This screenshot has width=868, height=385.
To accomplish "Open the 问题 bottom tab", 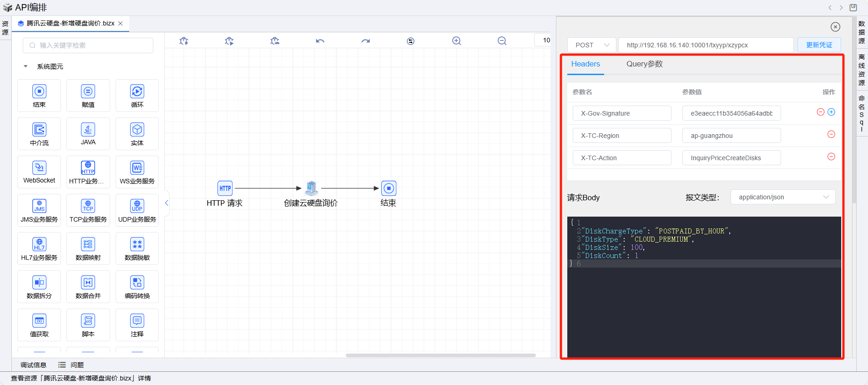I will click(x=71, y=365).
